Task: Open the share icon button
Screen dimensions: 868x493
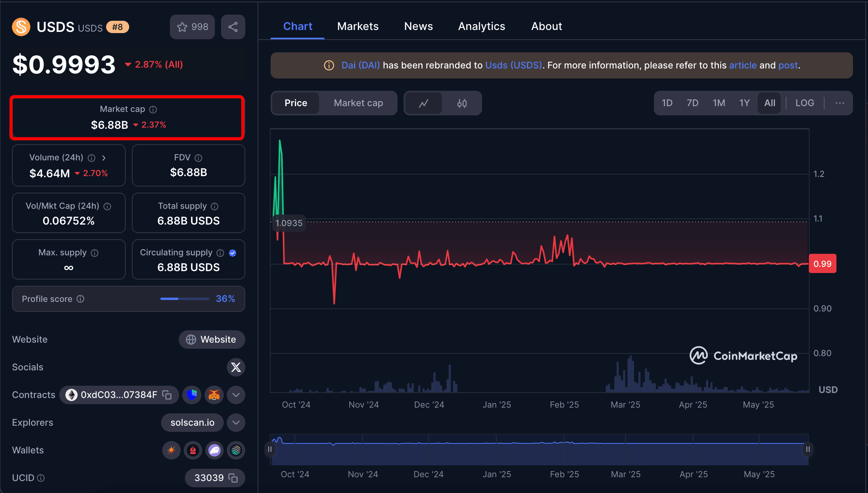Action: (233, 27)
